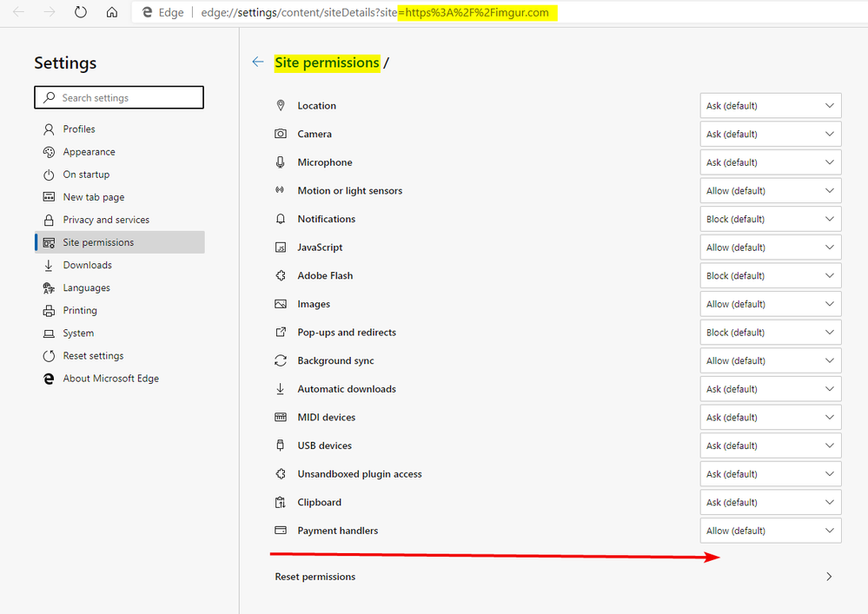The width and height of the screenshot is (868, 614).
Task: Open the Clipboard permission dropdown
Action: [771, 502]
